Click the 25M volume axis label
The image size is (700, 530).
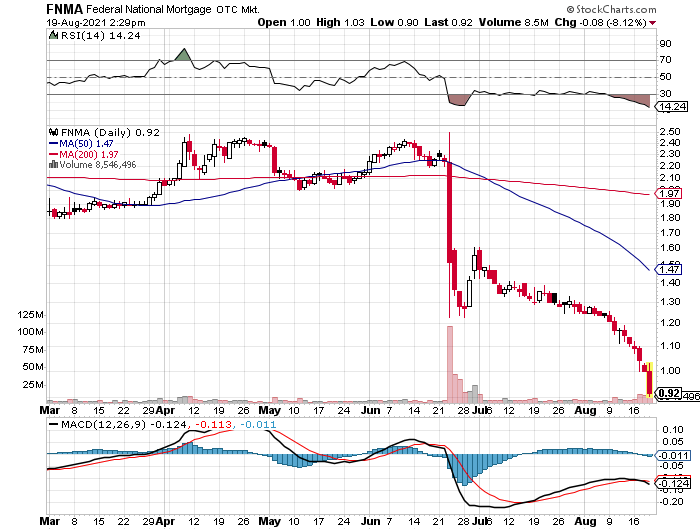point(33,384)
